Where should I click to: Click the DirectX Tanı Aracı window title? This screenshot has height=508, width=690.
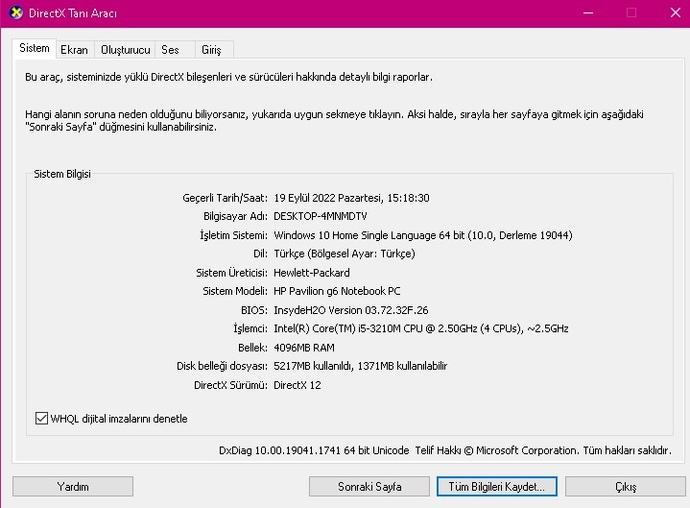(73, 13)
